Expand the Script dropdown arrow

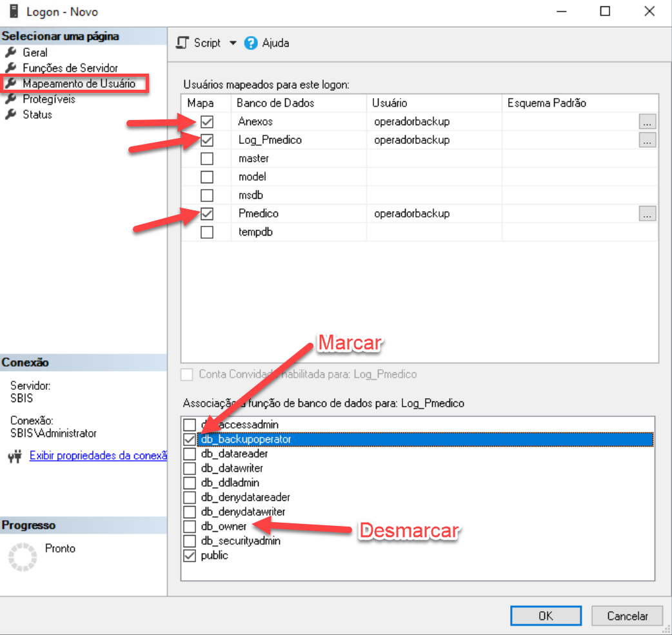pos(233,43)
